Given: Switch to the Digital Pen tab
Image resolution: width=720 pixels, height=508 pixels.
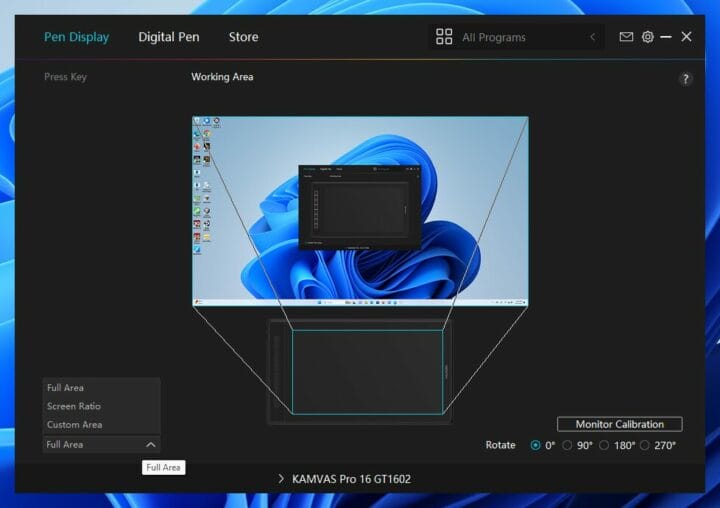Looking at the screenshot, I should [x=168, y=37].
